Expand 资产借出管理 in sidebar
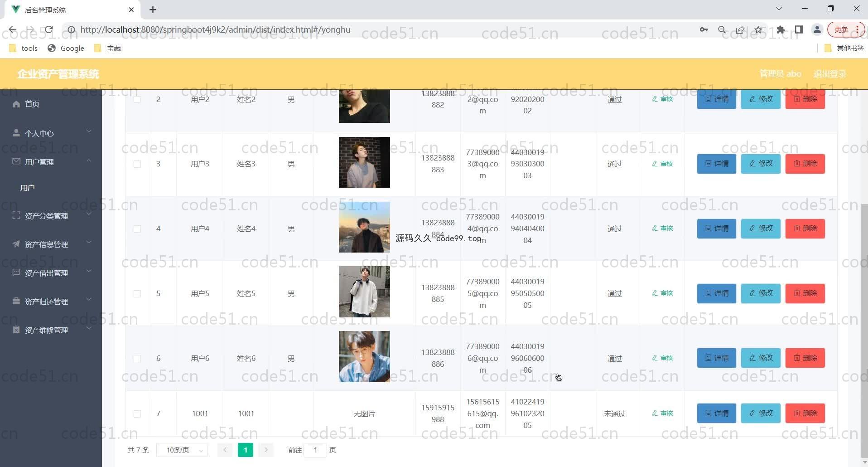 tap(51, 272)
